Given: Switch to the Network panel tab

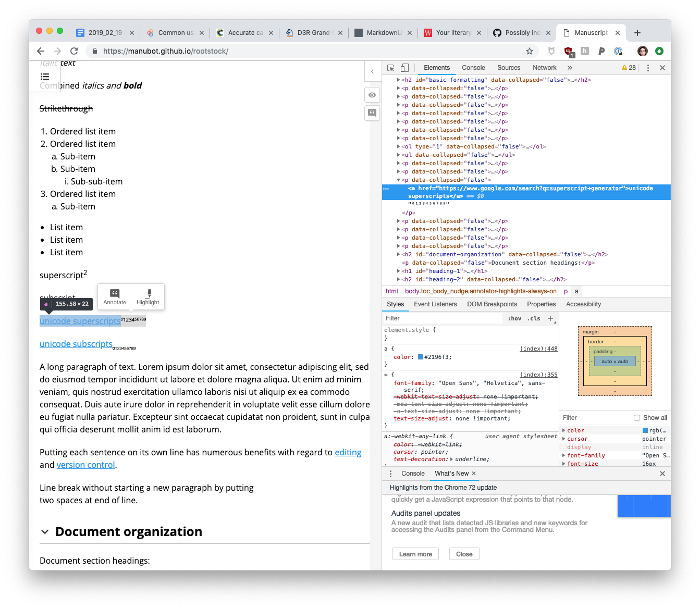Looking at the screenshot, I should tap(545, 68).
